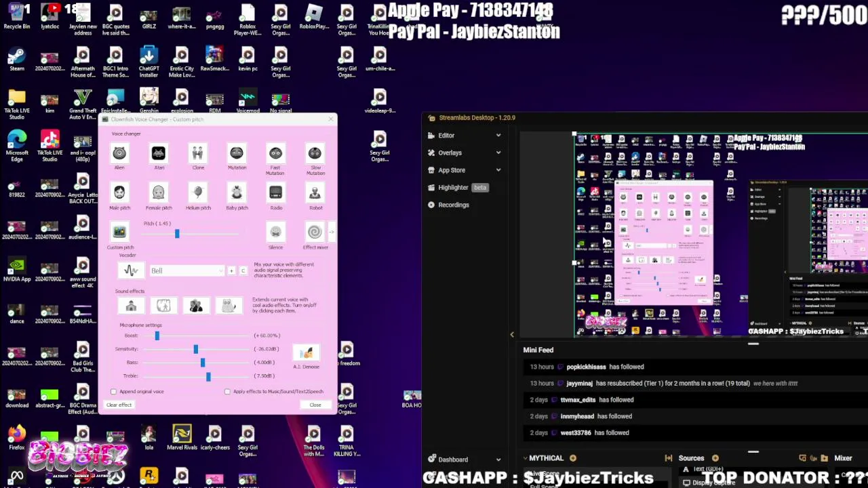This screenshot has width=868, height=488.
Task: Add a new scene next to MYTHICAL
Action: 573,458
